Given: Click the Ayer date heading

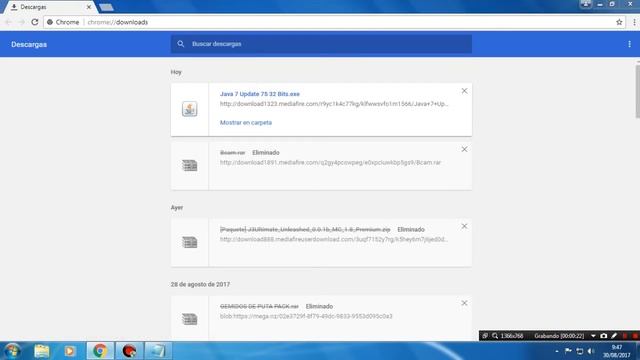Looking at the screenshot, I should (x=177, y=207).
